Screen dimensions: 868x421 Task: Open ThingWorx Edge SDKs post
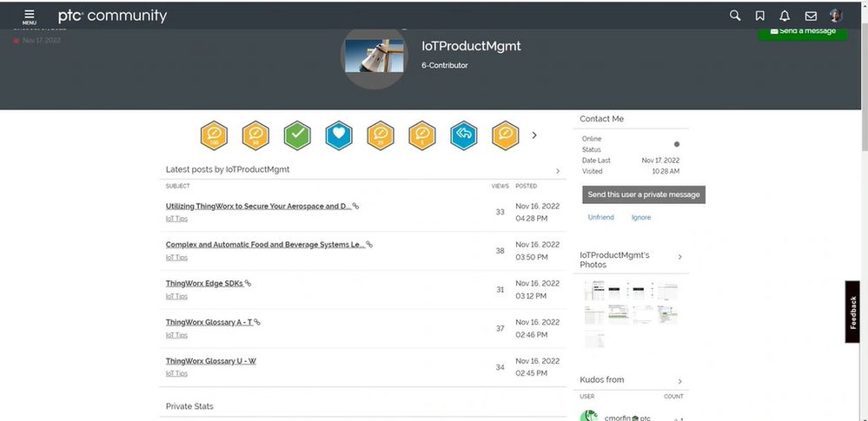(204, 284)
